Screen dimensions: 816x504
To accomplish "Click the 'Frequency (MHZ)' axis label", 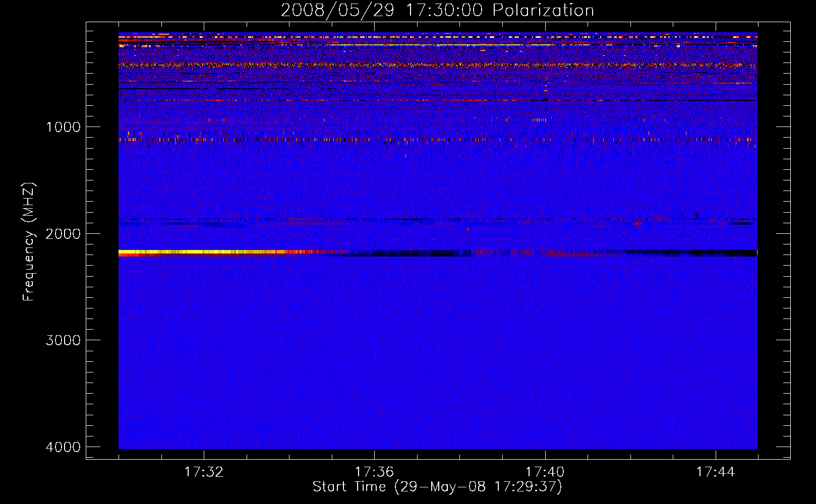I will (x=29, y=242).
